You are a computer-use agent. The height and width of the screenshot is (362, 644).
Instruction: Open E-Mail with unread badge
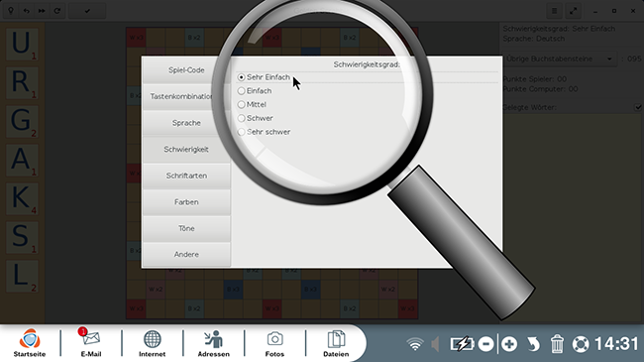coord(91,343)
